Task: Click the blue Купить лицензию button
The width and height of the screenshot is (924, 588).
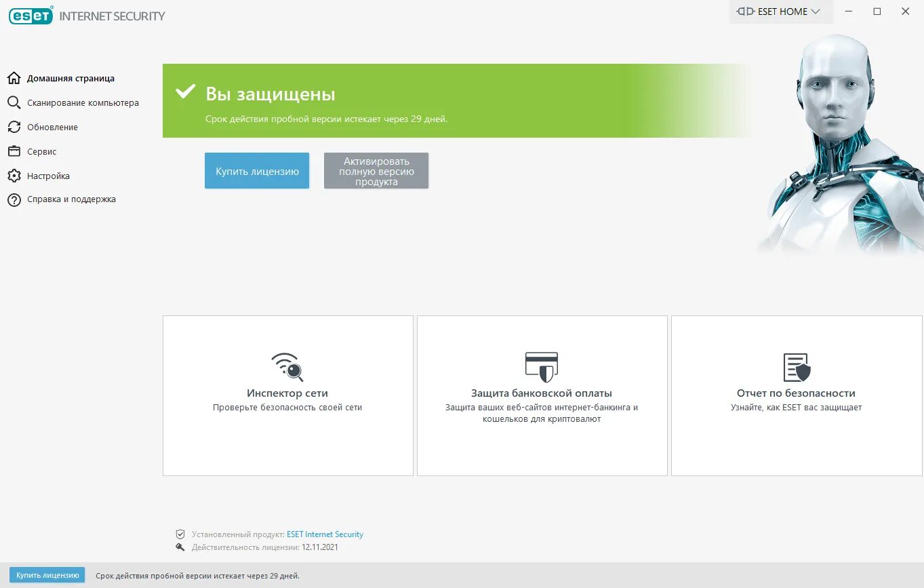Action: [x=257, y=171]
